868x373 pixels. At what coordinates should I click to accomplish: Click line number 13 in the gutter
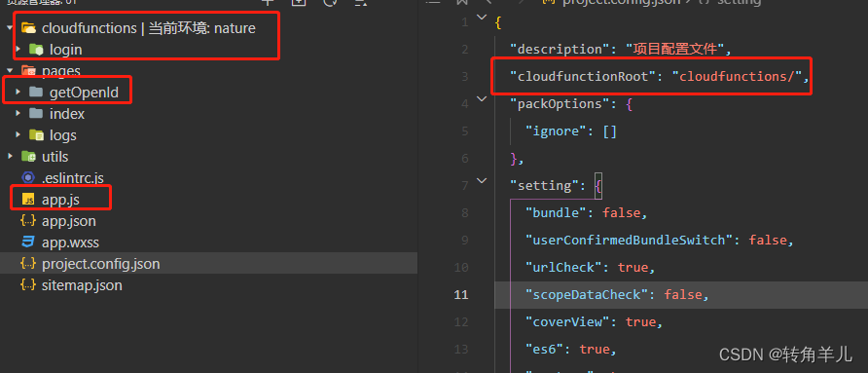coord(461,350)
